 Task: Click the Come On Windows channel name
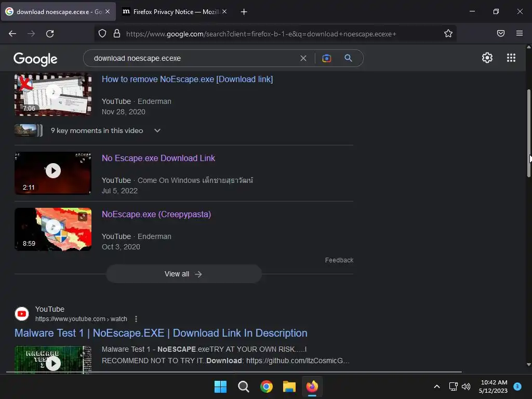(195, 180)
